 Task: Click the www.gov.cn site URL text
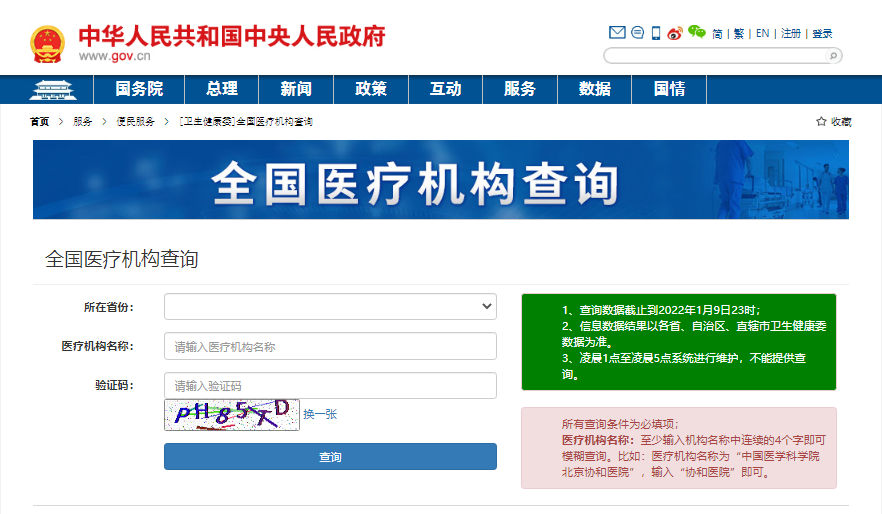115,56
